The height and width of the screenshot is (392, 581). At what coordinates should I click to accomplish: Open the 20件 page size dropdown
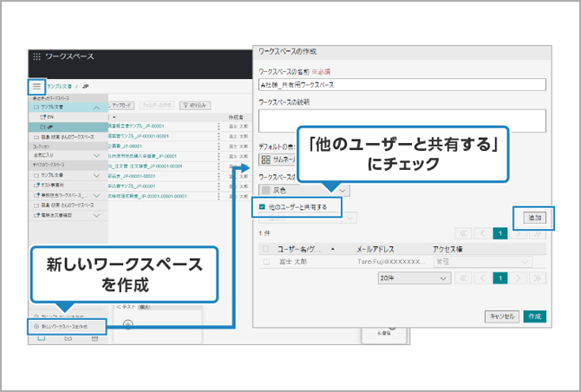point(415,278)
